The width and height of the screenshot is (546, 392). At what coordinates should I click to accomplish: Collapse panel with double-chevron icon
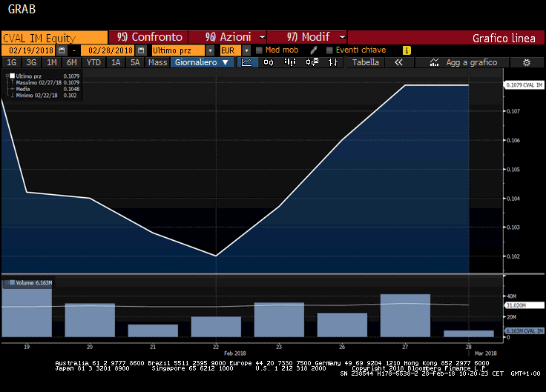(399, 63)
